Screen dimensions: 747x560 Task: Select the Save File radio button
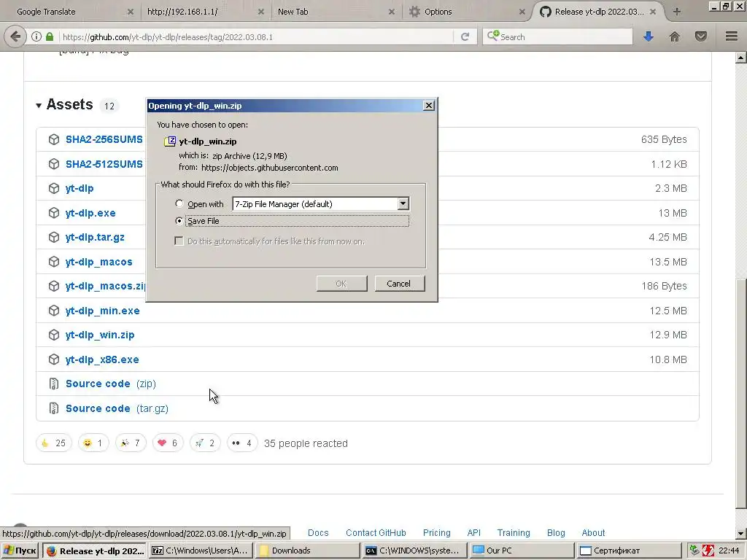pyautogui.click(x=179, y=221)
